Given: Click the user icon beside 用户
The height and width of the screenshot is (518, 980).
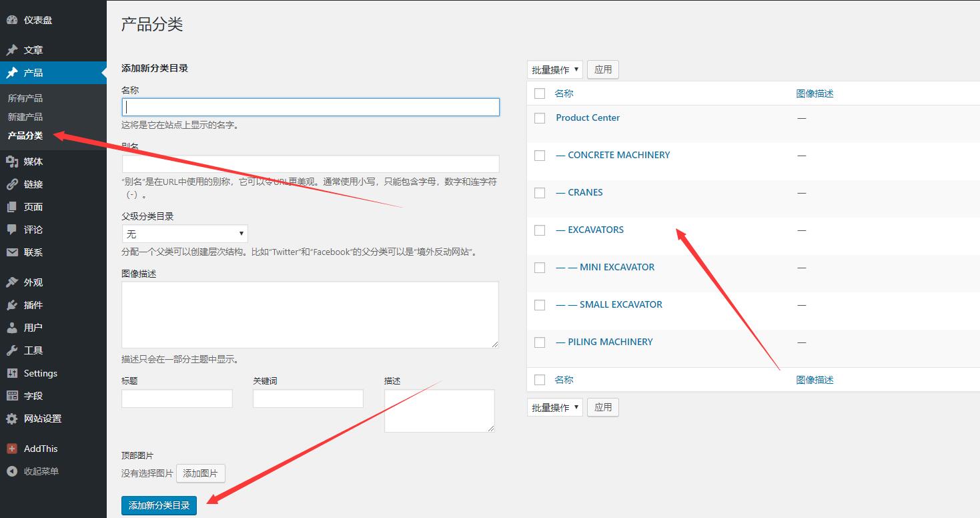Looking at the screenshot, I should 12,328.
